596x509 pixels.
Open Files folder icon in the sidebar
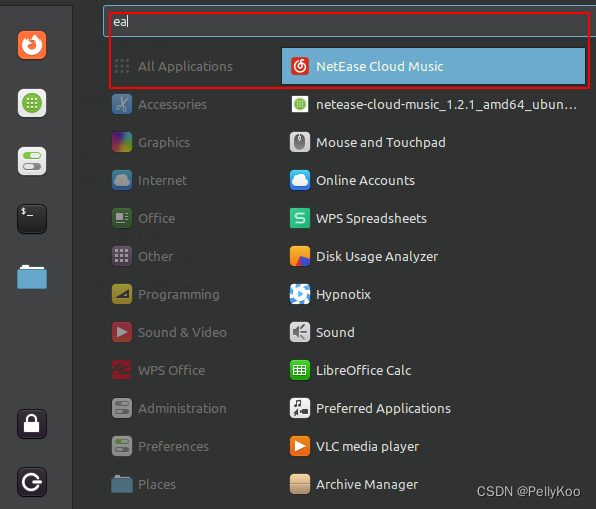(32, 277)
